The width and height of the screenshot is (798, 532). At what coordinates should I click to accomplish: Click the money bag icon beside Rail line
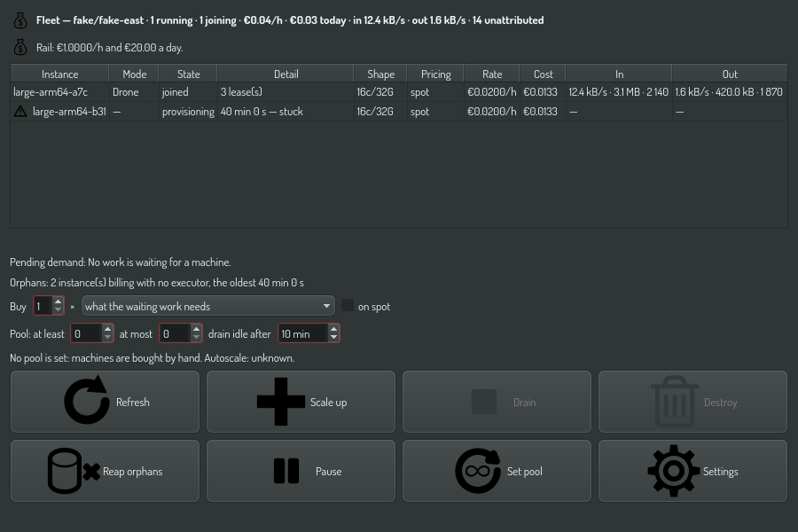click(x=20, y=47)
